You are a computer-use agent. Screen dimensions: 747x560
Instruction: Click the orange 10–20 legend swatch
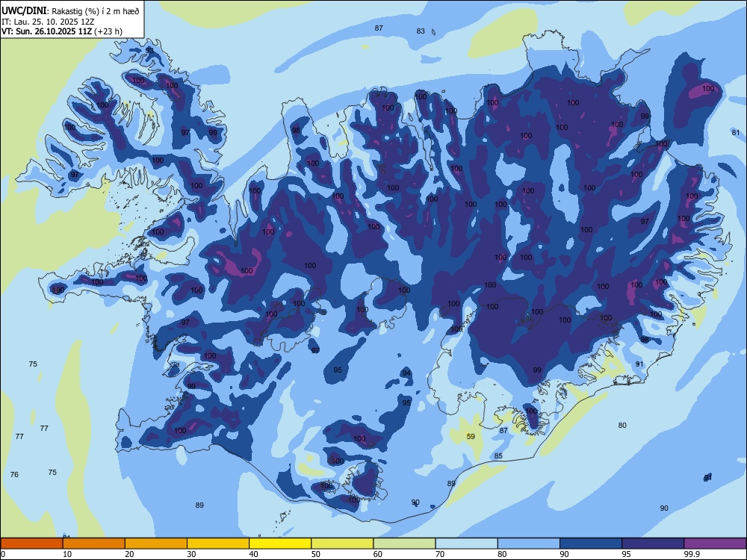pos(94,544)
